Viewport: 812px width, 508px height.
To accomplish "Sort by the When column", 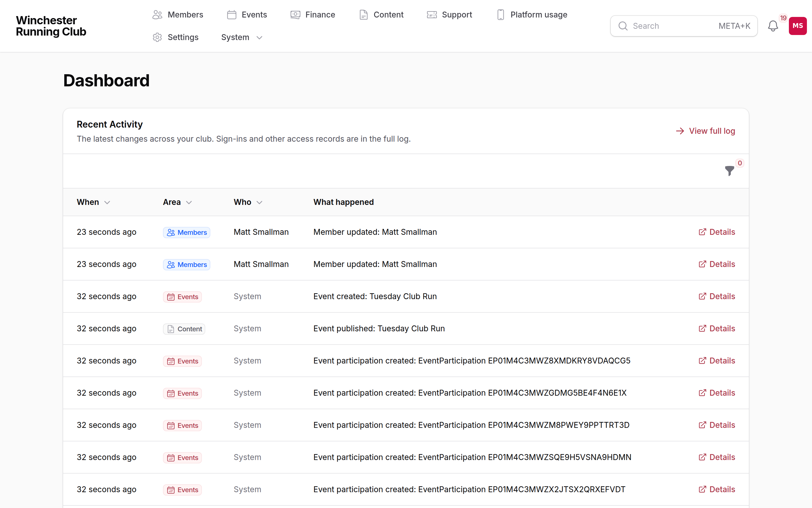I will coord(93,202).
